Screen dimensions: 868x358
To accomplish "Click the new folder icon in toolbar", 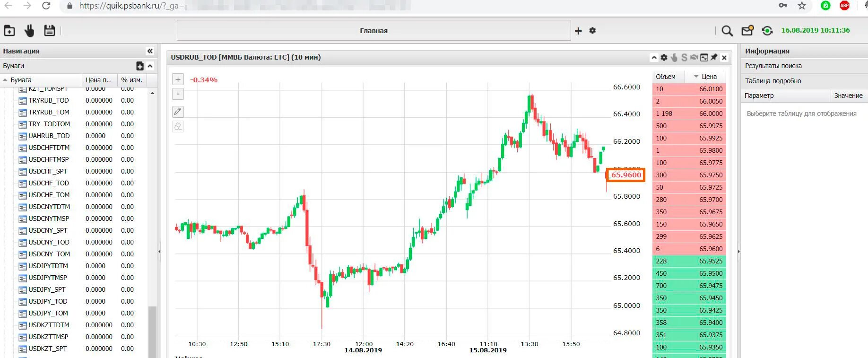I will pyautogui.click(x=9, y=31).
